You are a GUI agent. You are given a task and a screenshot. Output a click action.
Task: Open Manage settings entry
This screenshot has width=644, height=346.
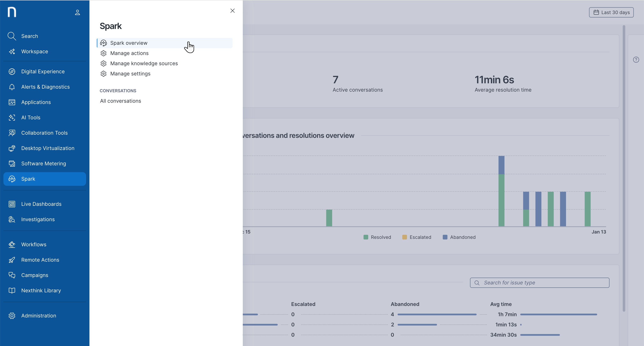pos(130,74)
